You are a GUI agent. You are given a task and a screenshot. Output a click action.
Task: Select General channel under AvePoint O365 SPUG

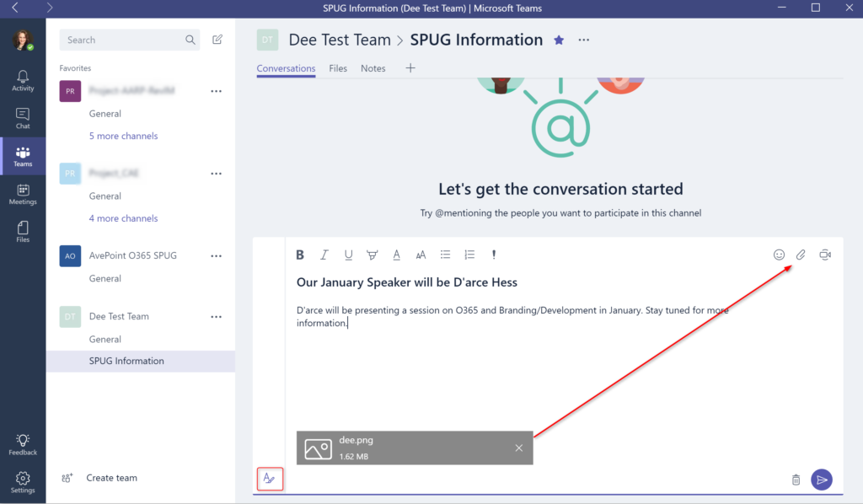point(105,278)
